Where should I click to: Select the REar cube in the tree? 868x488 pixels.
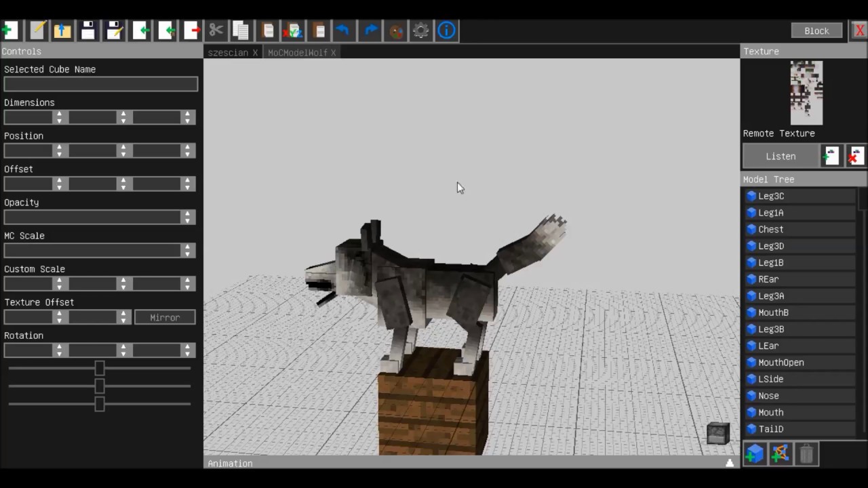[x=800, y=279]
